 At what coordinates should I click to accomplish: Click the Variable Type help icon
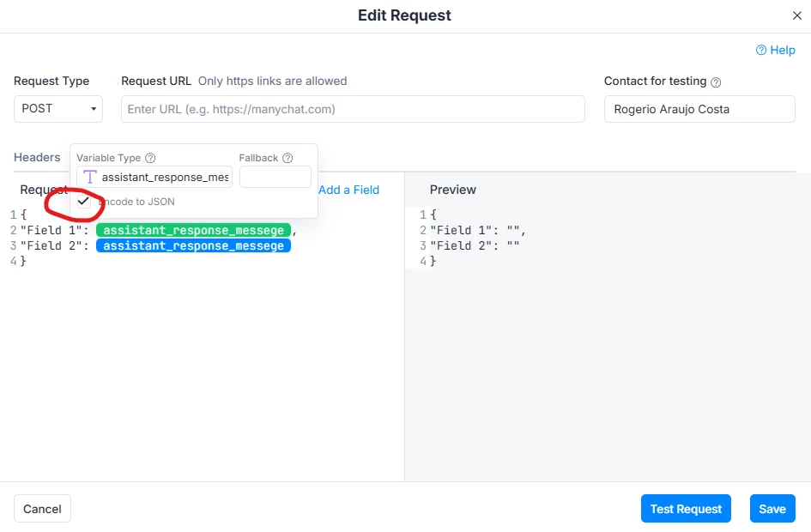150,158
